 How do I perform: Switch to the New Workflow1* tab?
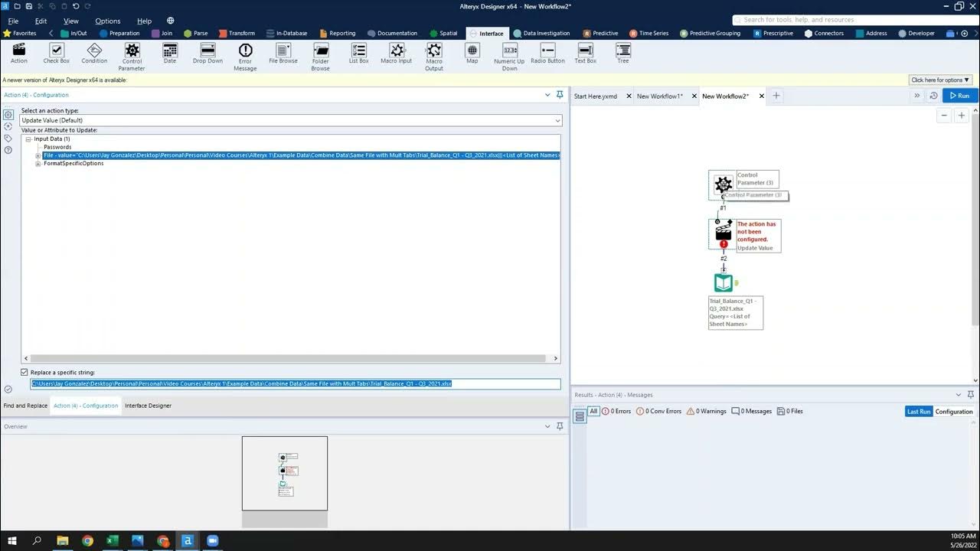point(659,96)
